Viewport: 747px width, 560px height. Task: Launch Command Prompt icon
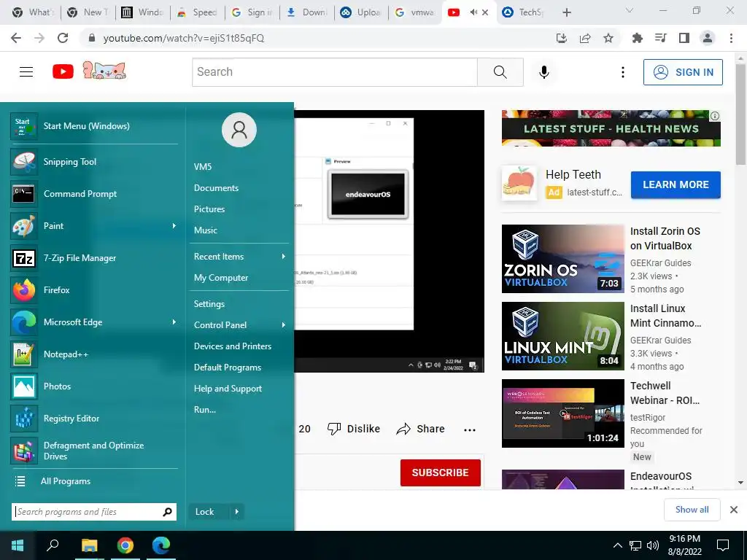point(23,194)
